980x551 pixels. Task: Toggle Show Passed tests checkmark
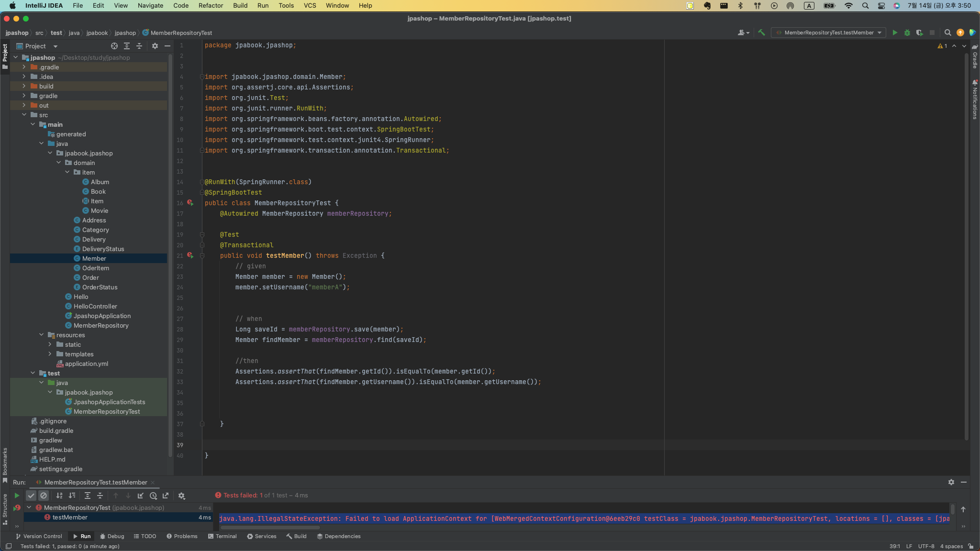[31, 496]
